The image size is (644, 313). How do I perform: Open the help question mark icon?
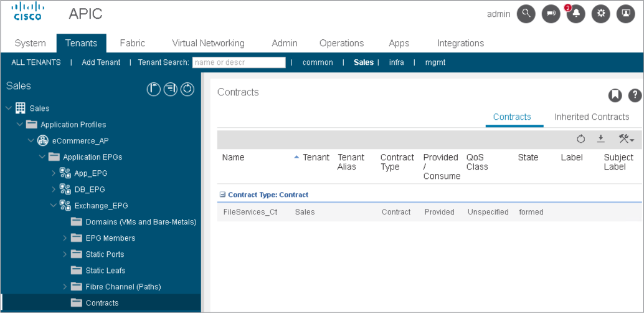coord(635,95)
